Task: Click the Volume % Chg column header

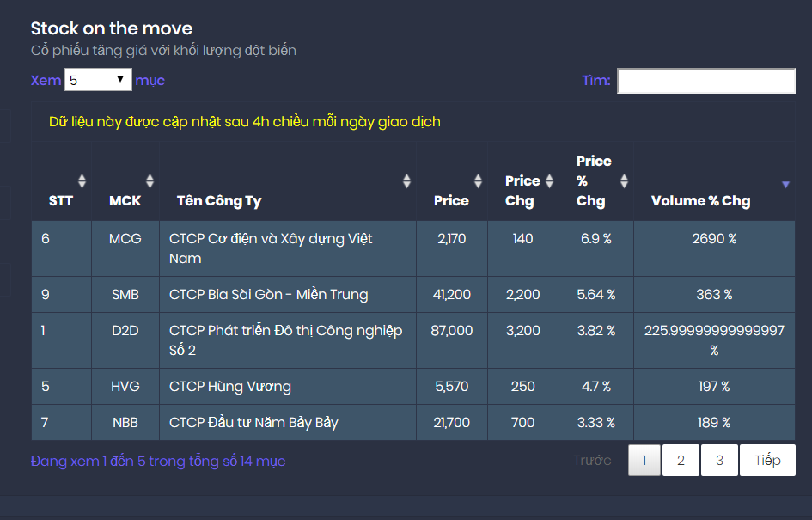Action: (x=700, y=200)
